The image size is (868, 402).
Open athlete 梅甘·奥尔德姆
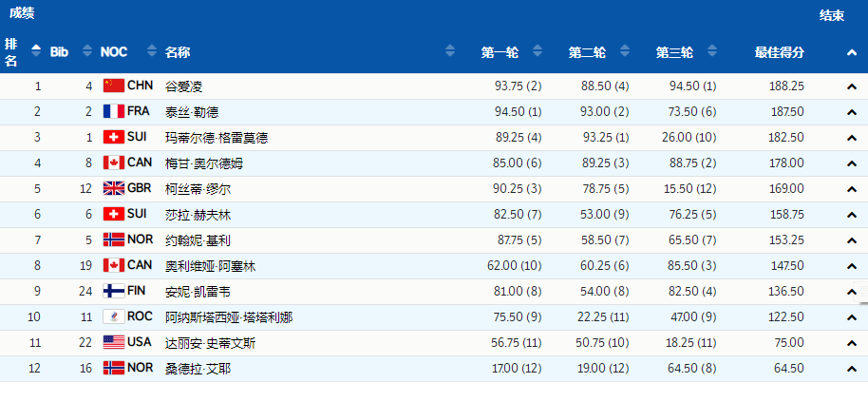point(204,163)
